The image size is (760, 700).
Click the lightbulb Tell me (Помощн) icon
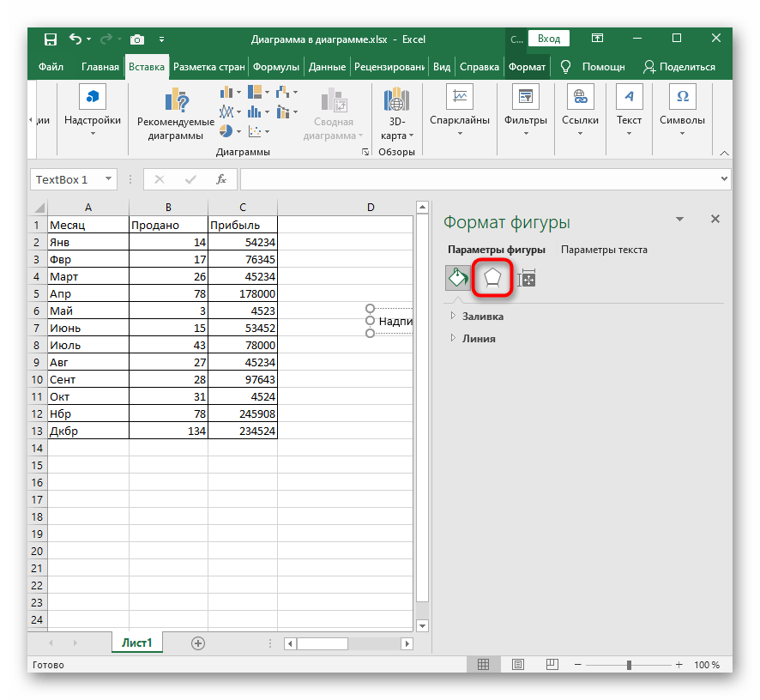click(x=565, y=67)
